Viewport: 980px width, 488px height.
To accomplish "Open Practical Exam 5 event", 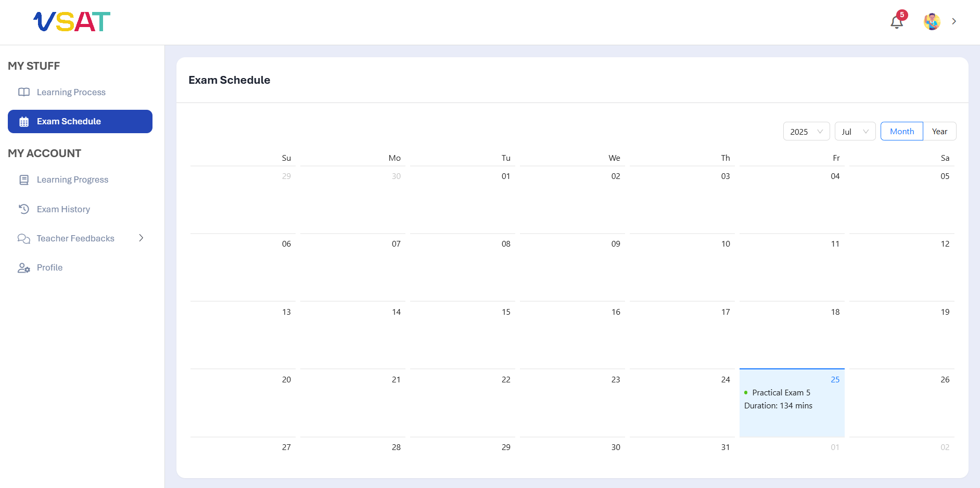I will coord(781,393).
